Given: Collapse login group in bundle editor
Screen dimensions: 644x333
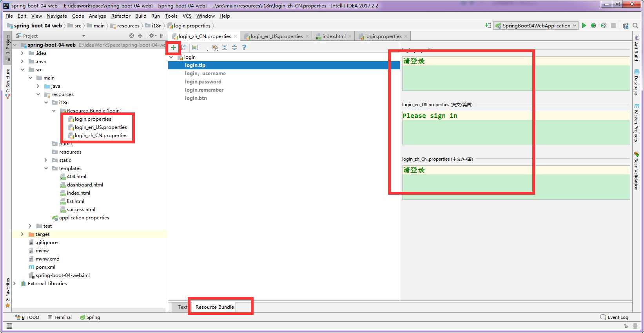Looking at the screenshot, I should point(171,57).
